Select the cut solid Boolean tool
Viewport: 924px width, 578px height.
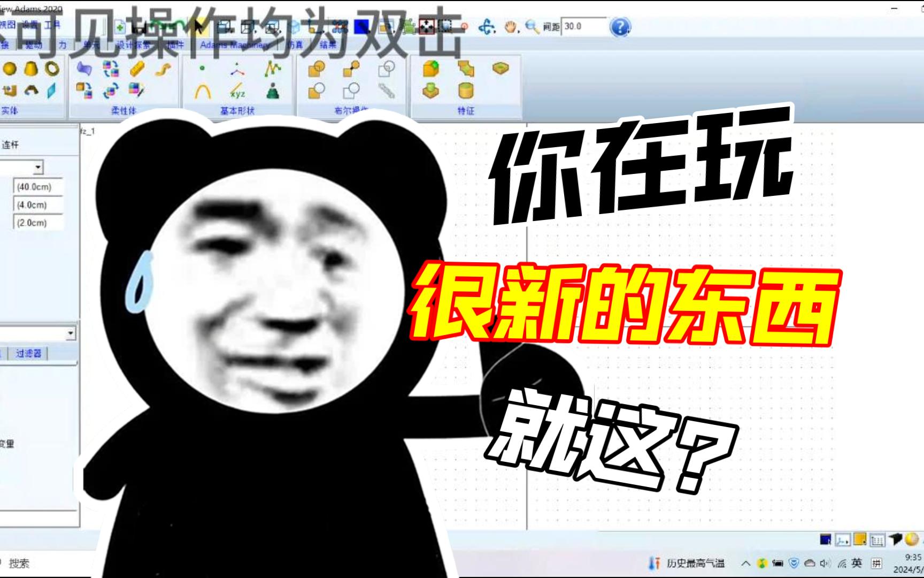pyautogui.click(x=317, y=91)
